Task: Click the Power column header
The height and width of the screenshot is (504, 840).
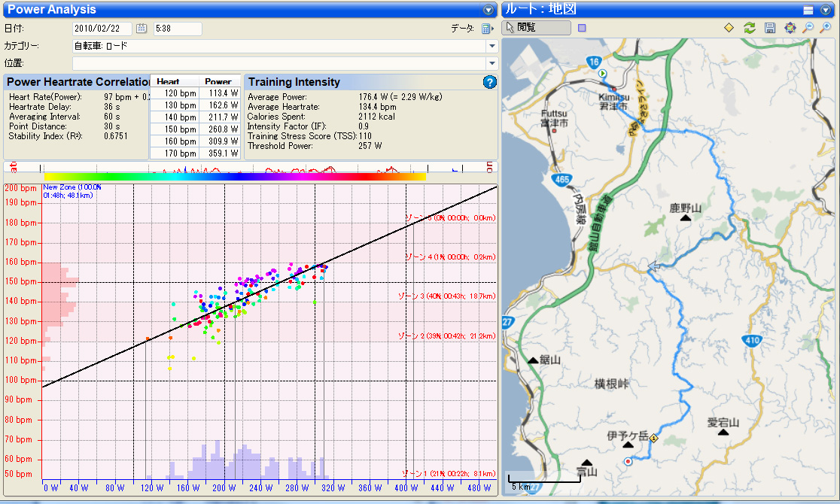Action: (218, 81)
